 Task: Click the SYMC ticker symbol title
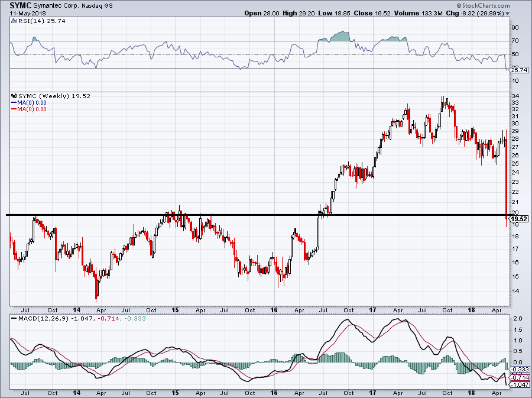21,5
